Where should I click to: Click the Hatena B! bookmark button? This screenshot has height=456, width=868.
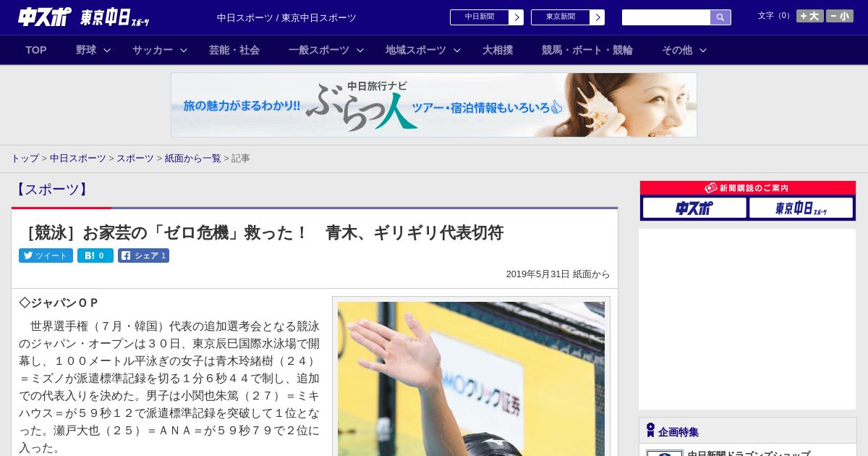click(x=95, y=256)
